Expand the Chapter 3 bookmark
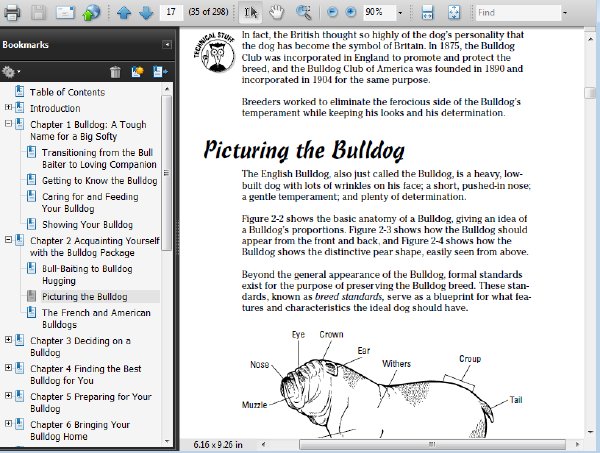Image resolution: width=600 pixels, height=453 pixels. coord(8,340)
